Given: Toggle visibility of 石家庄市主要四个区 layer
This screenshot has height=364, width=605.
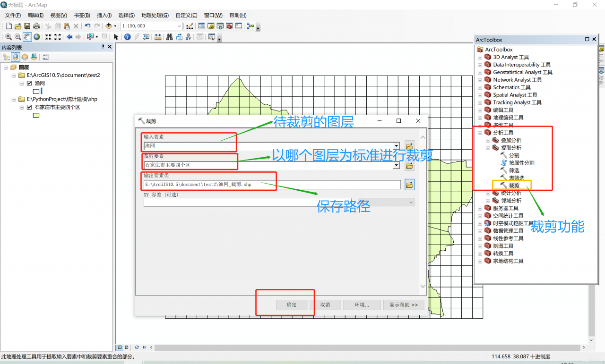Looking at the screenshot, I should [29, 107].
